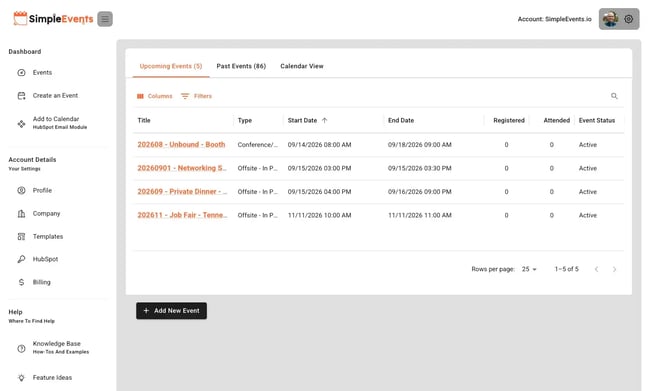The width and height of the screenshot is (650, 391).
Task: Click the 09/14/2026 08:00 AM start date cell
Action: coord(319,145)
